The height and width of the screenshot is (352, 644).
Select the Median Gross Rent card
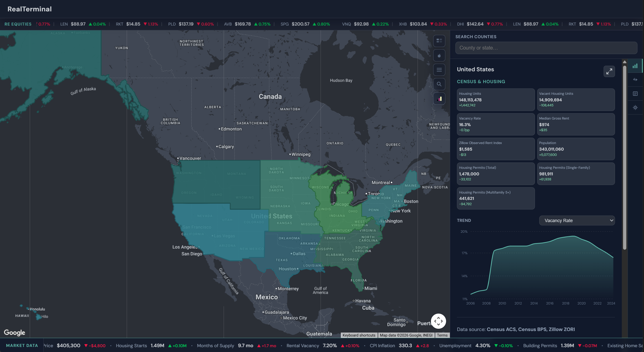click(576, 124)
